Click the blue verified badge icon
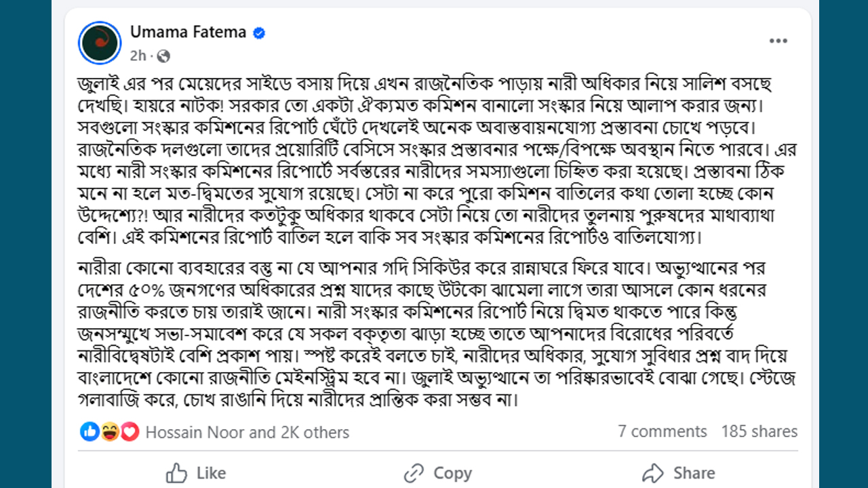868x488 pixels. click(258, 33)
